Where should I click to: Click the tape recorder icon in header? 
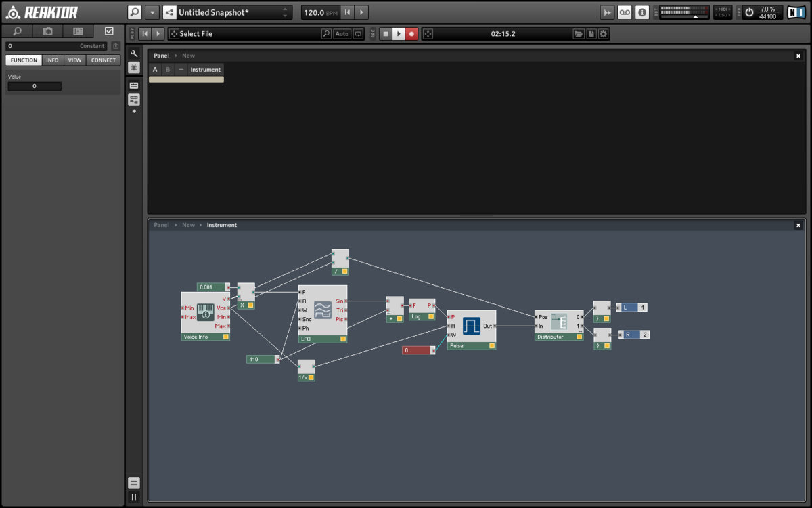(x=625, y=12)
